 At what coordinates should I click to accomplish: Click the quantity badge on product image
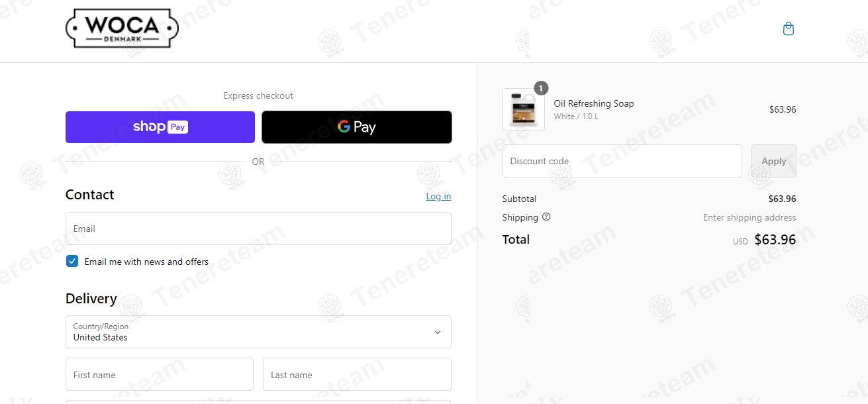point(541,88)
